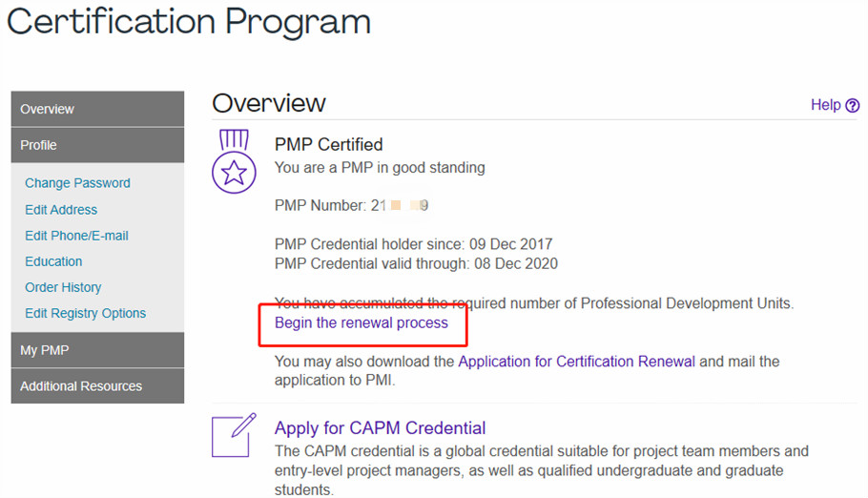Click the Certification Program page title
Image resolution: width=868 pixels, height=498 pixels.
coord(189,22)
